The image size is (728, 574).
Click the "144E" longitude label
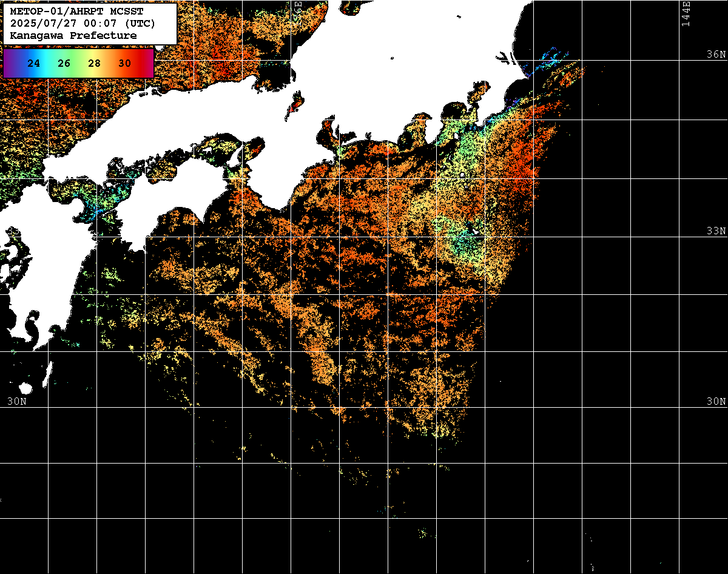coord(686,13)
